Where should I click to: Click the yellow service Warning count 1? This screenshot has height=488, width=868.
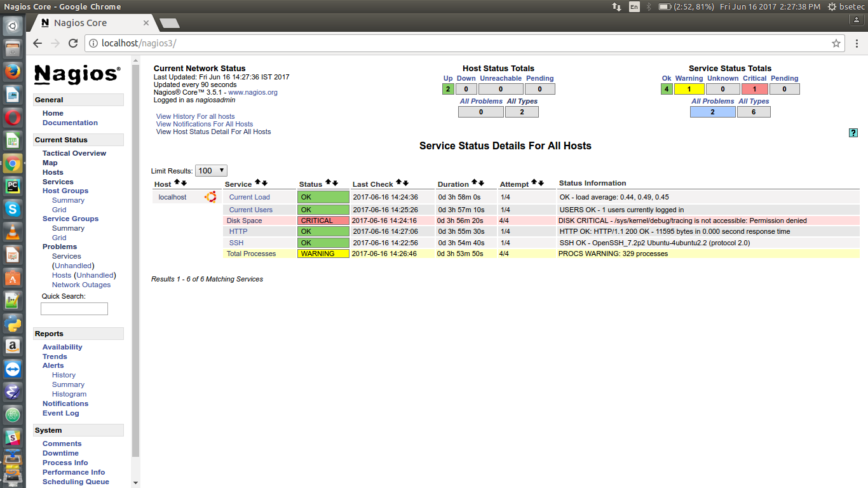(689, 89)
